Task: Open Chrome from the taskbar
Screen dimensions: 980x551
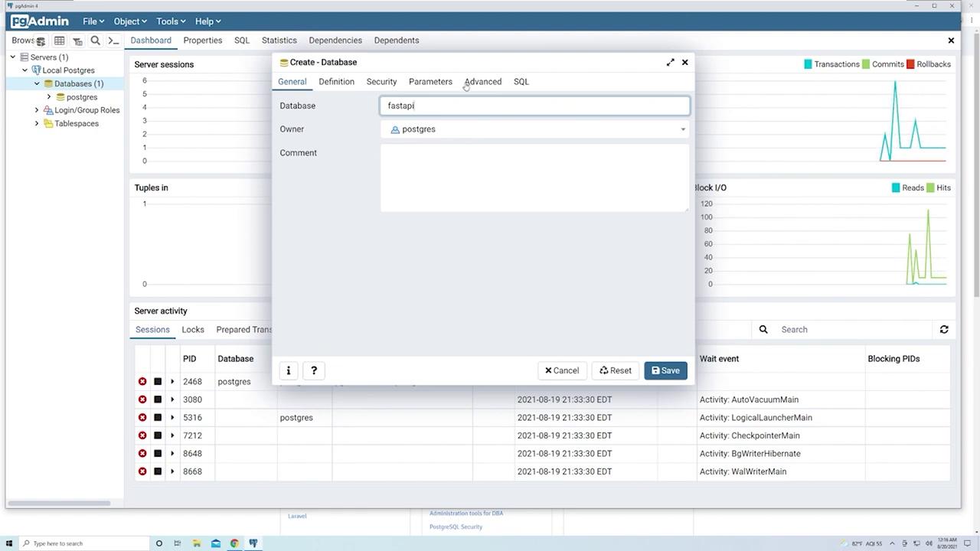Action: click(234, 543)
